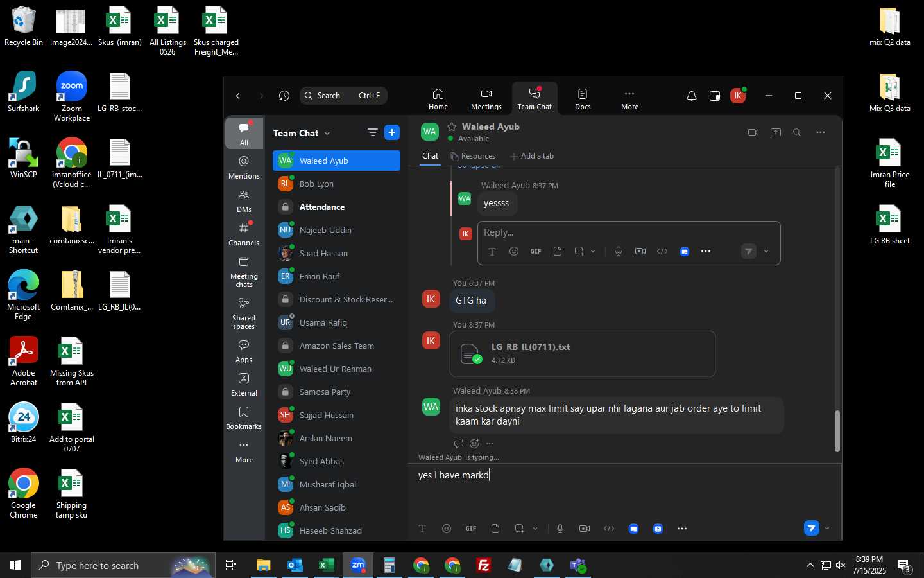Add reaction to Waleed's last message

click(474, 444)
